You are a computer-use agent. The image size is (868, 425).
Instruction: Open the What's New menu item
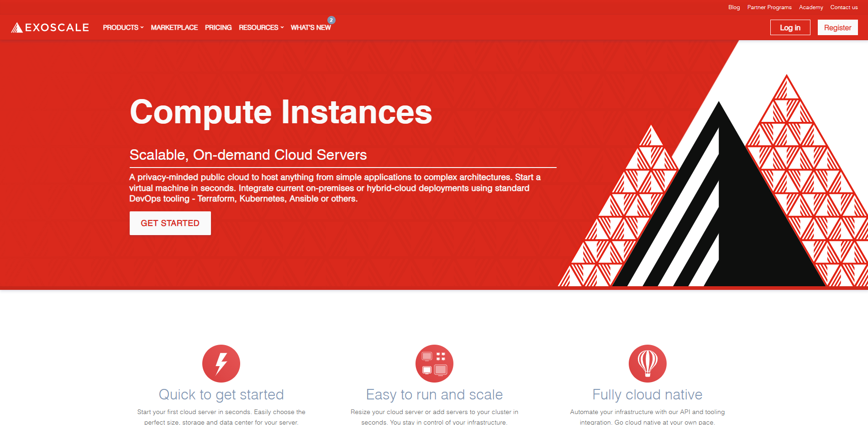pyautogui.click(x=311, y=27)
